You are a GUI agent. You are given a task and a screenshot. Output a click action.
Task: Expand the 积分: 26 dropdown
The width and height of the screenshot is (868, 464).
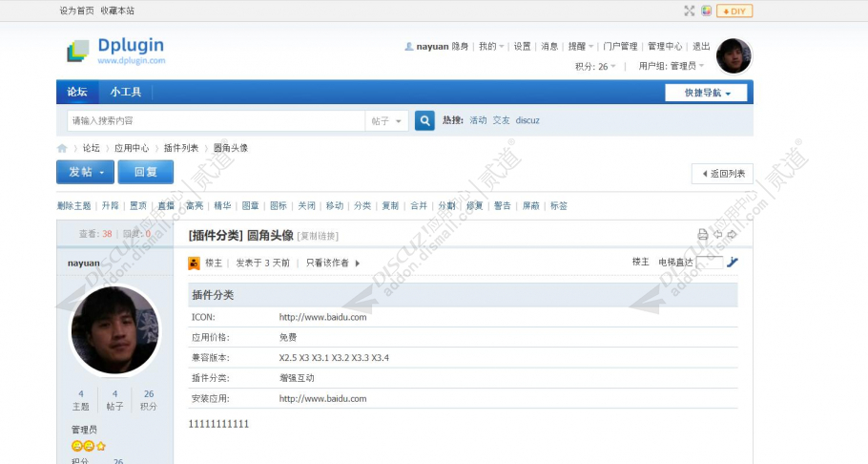click(x=595, y=67)
